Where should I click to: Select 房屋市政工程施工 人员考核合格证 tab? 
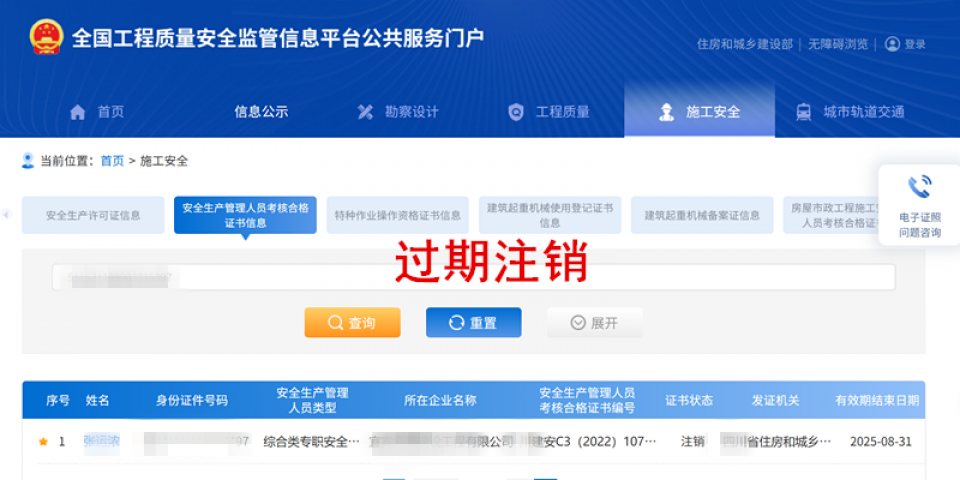831,215
